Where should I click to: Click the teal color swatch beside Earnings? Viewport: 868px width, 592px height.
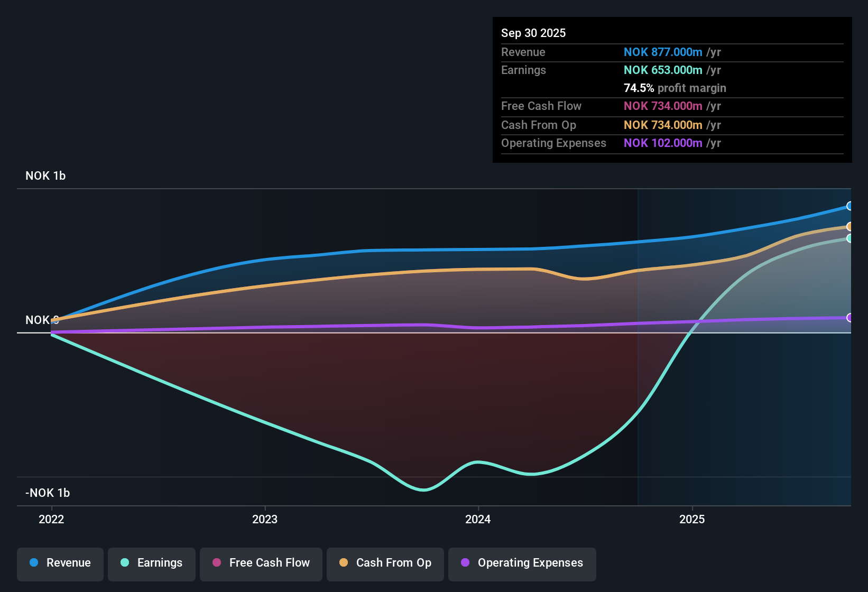pyautogui.click(x=124, y=563)
